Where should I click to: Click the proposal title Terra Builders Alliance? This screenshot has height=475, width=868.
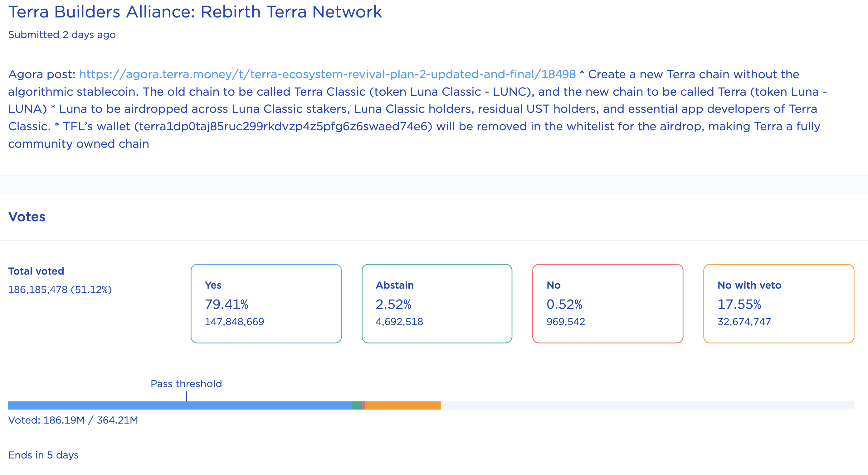click(x=195, y=12)
